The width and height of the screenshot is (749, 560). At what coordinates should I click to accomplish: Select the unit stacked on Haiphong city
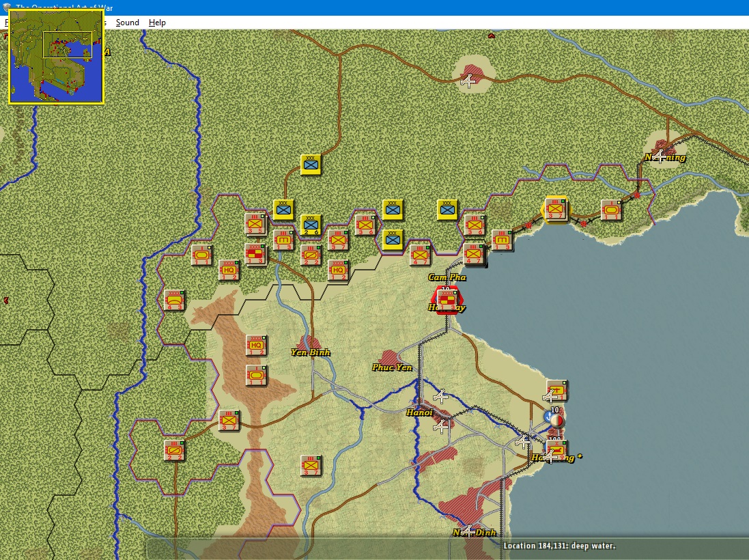(x=556, y=451)
